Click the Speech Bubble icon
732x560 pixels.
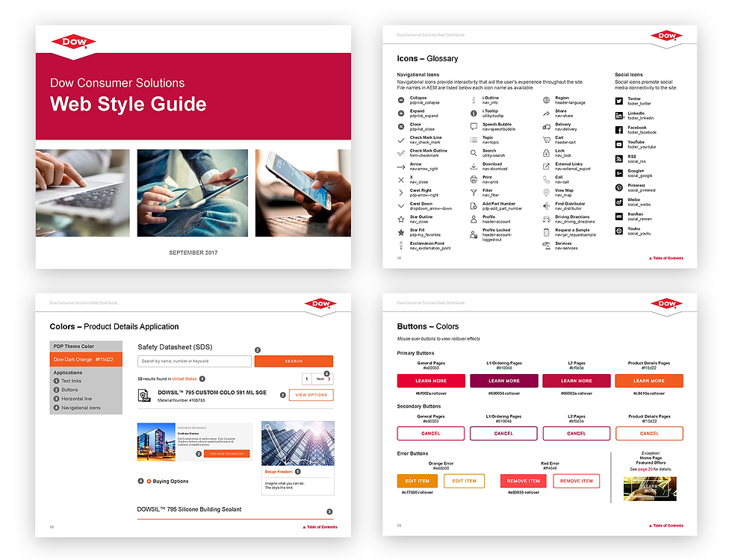tap(474, 126)
